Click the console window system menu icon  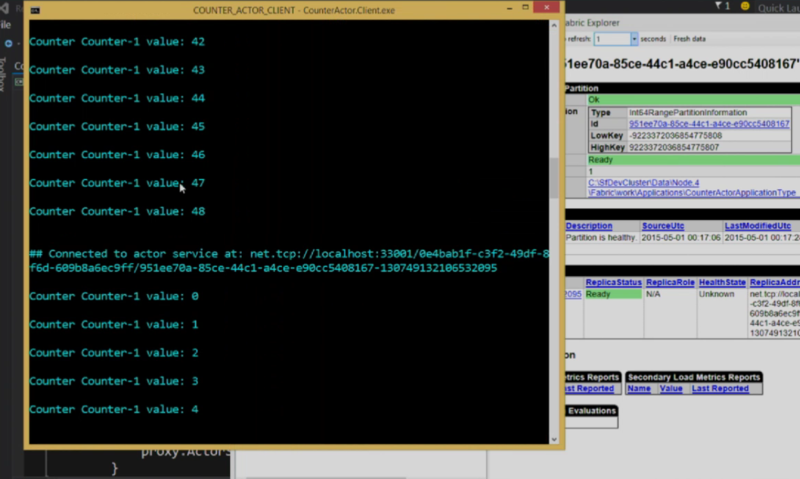[x=35, y=10]
